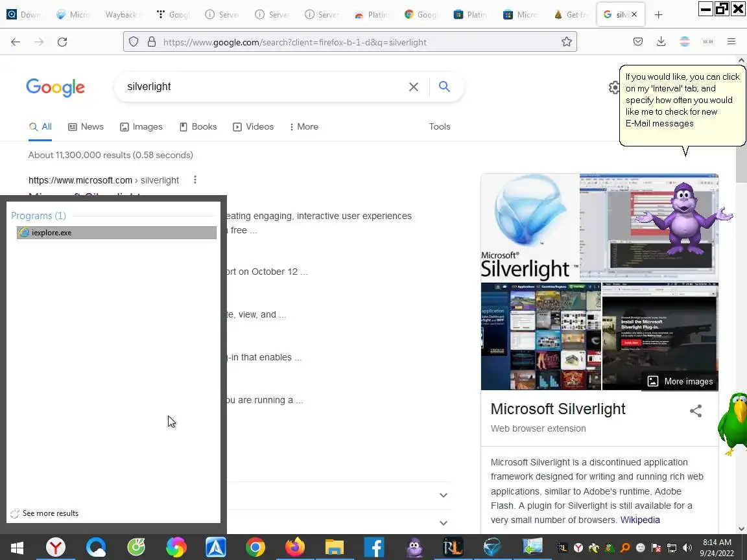Switch to the News results tab
The image size is (747, 560).
[x=86, y=126]
